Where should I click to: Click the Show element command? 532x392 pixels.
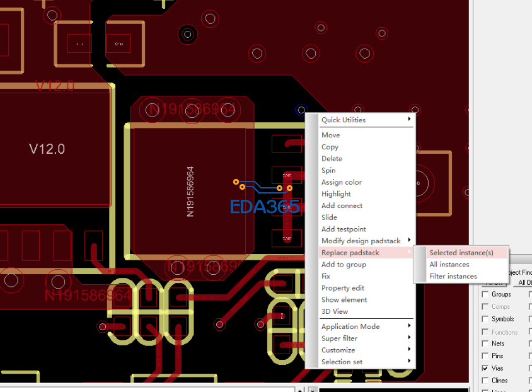pos(344,300)
